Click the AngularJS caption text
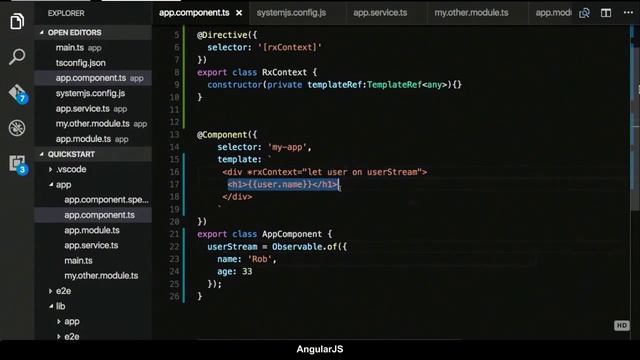The width and height of the screenshot is (640, 360). (x=320, y=349)
